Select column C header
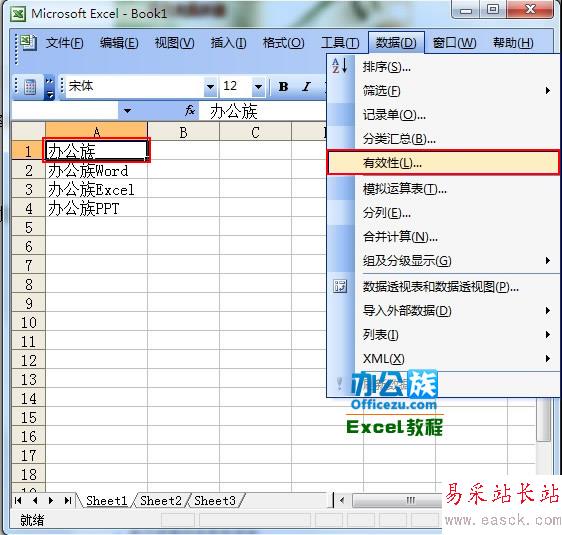 coord(256,132)
